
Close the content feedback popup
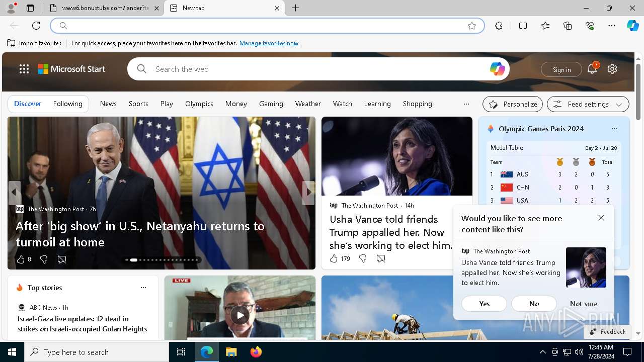click(x=601, y=218)
